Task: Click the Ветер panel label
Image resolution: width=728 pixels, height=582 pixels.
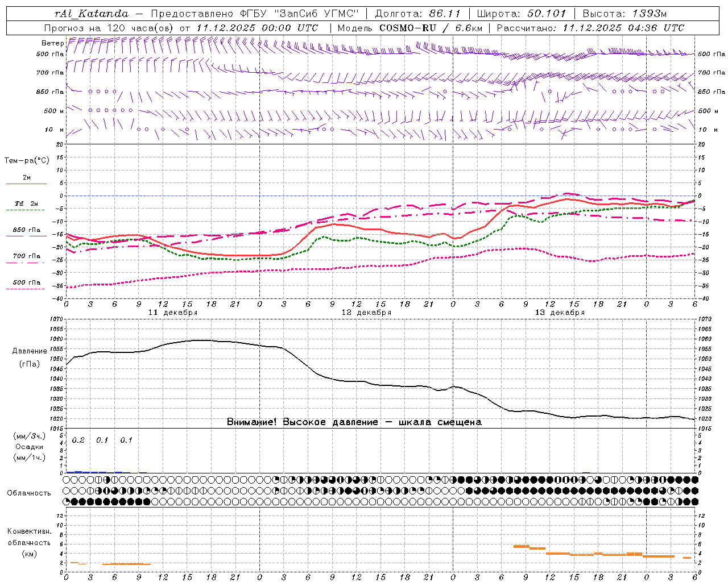Action: pos(52,43)
